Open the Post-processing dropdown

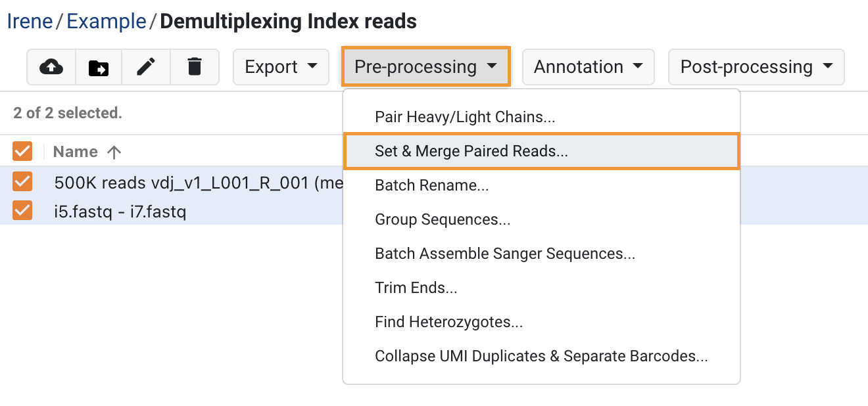pyautogui.click(x=756, y=67)
